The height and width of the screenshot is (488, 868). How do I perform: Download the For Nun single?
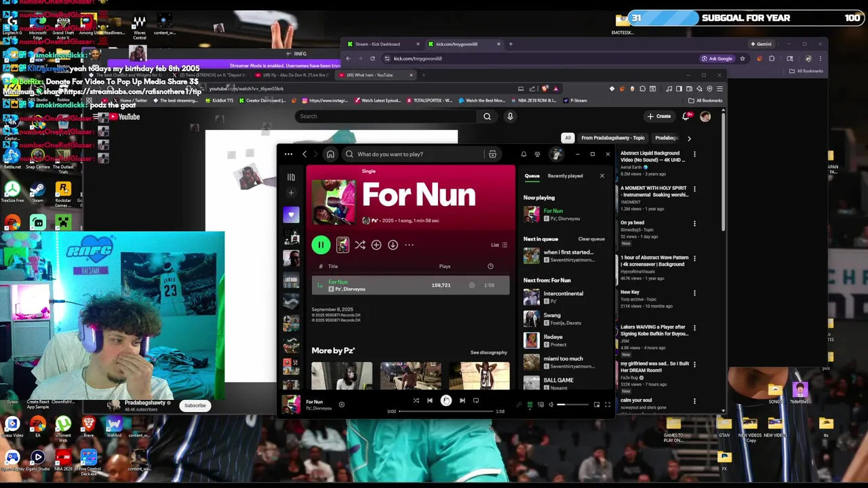pos(393,245)
